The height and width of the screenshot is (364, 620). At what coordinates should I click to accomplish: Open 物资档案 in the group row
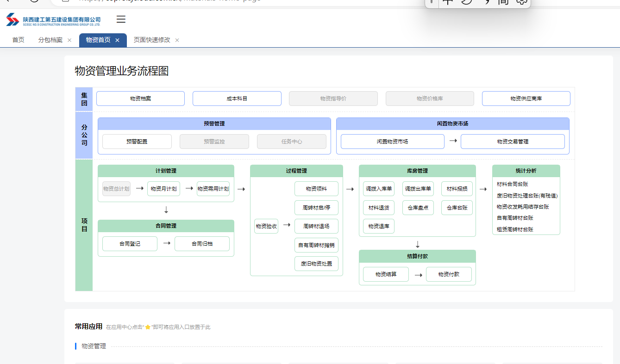pyautogui.click(x=140, y=99)
